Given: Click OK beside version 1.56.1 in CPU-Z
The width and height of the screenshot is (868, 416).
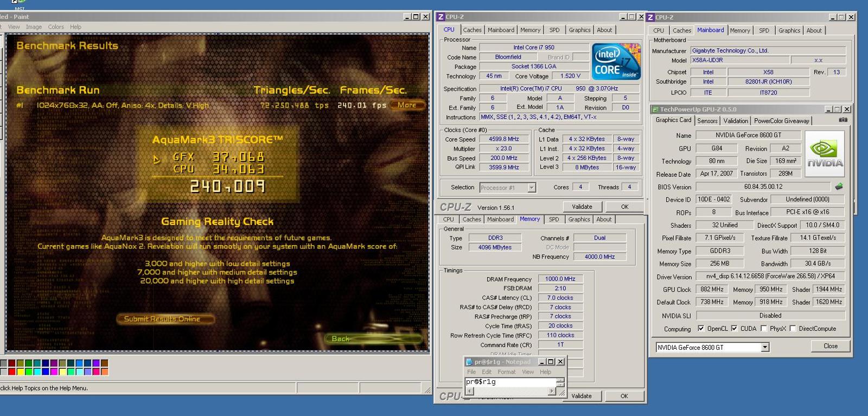Looking at the screenshot, I should point(624,207).
